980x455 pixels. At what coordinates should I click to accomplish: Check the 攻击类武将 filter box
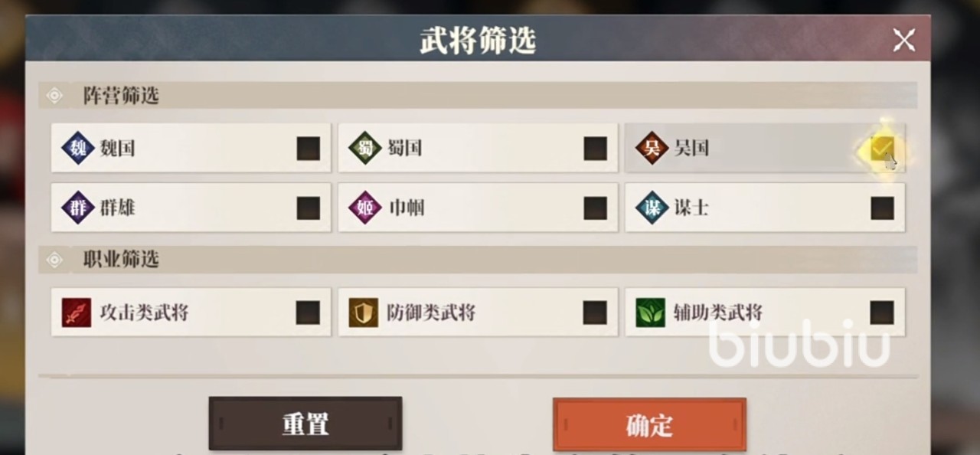[x=308, y=313]
